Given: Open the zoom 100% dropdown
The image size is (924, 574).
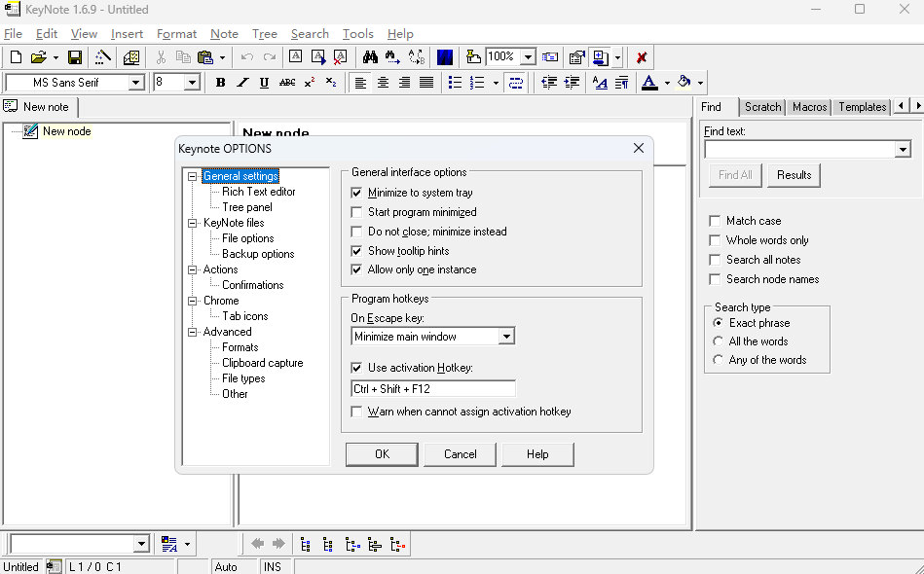Looking at the screenshot, I should [527, 57].
